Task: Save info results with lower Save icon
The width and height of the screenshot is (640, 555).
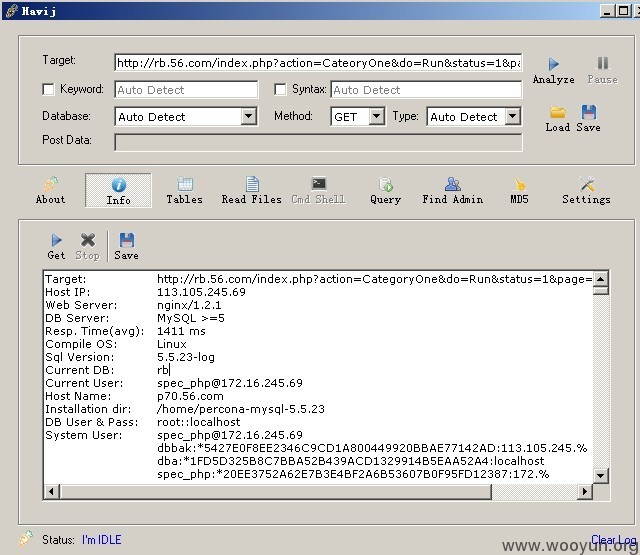Action: pyautogui.click(x=127, y=246)
